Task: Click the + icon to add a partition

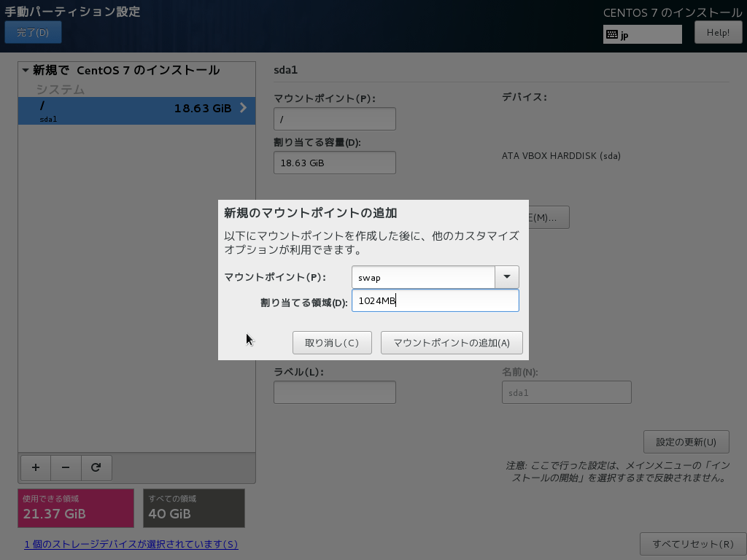Action: [35, 467]
